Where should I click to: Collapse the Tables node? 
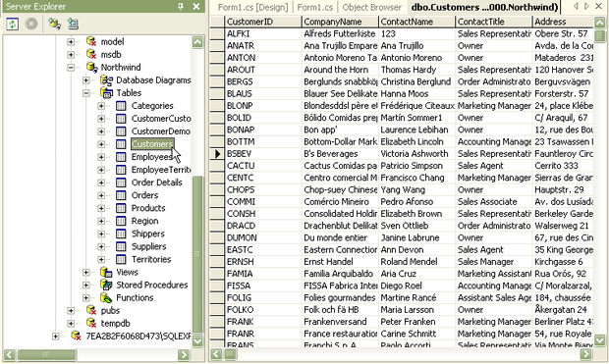click(x=85, y=93)
